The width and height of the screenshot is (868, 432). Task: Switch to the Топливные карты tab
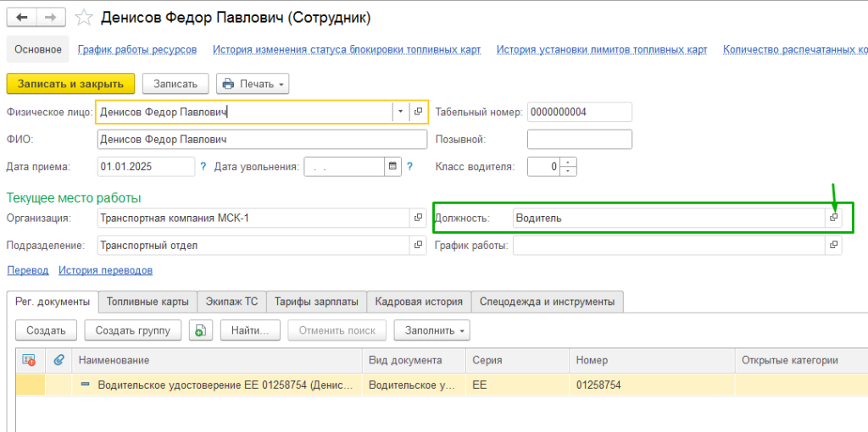click(x=147, y=302)
